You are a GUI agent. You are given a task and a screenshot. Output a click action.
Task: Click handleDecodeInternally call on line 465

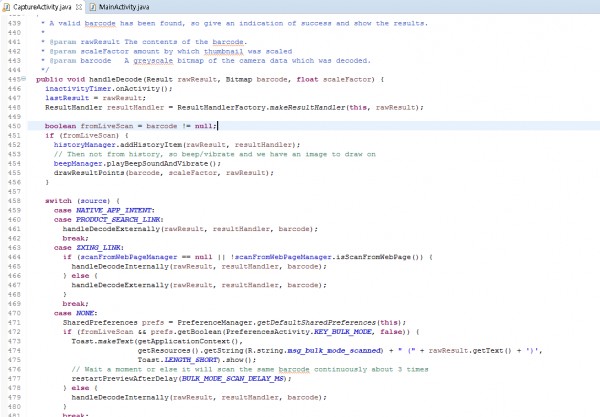tap(120, 266)
